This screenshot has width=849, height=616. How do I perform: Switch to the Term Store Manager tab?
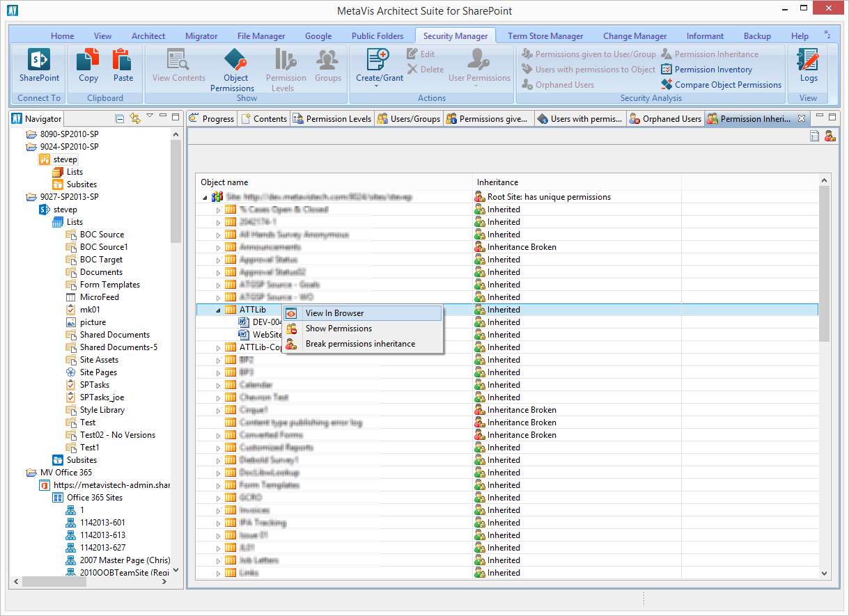pos(545,36)
